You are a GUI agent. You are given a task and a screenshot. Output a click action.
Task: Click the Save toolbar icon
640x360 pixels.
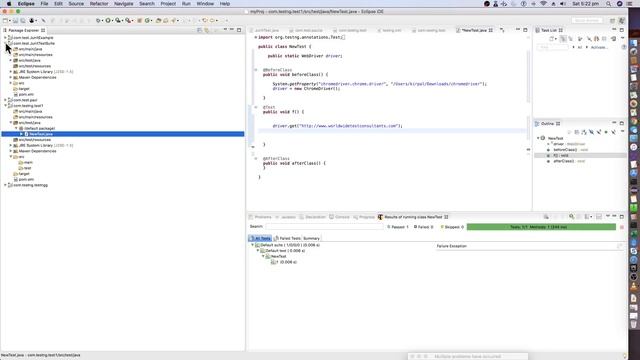coord(16,20)
